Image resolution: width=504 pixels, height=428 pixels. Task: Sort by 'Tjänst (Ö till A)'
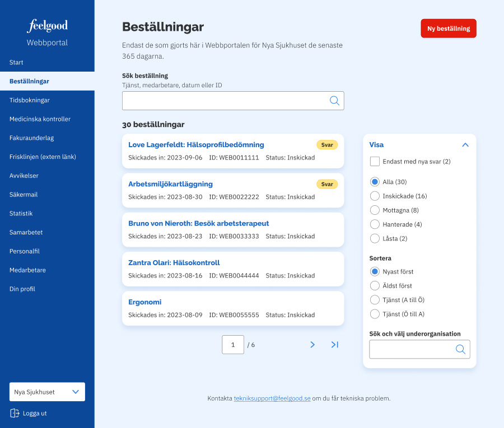point(375,314)
